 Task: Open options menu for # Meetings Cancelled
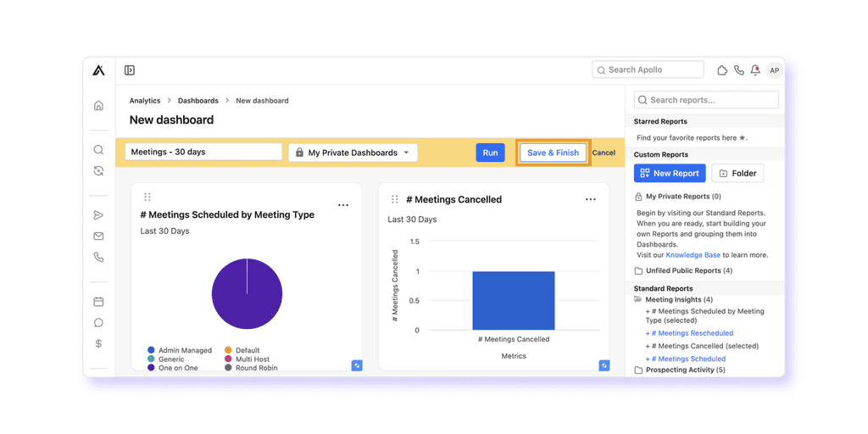(x=591, y=199)
